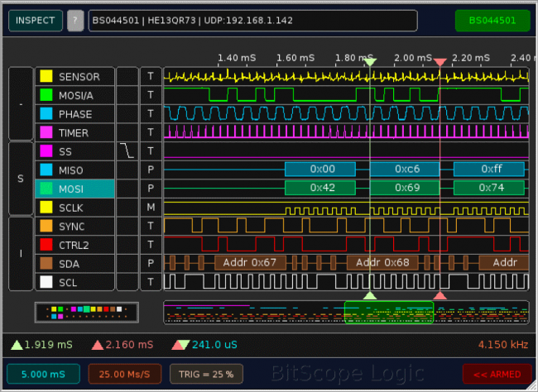Click the 25.00 Ms/S sample rate control
The width and height of the screenshot is (538, 392).
[125, 374]
